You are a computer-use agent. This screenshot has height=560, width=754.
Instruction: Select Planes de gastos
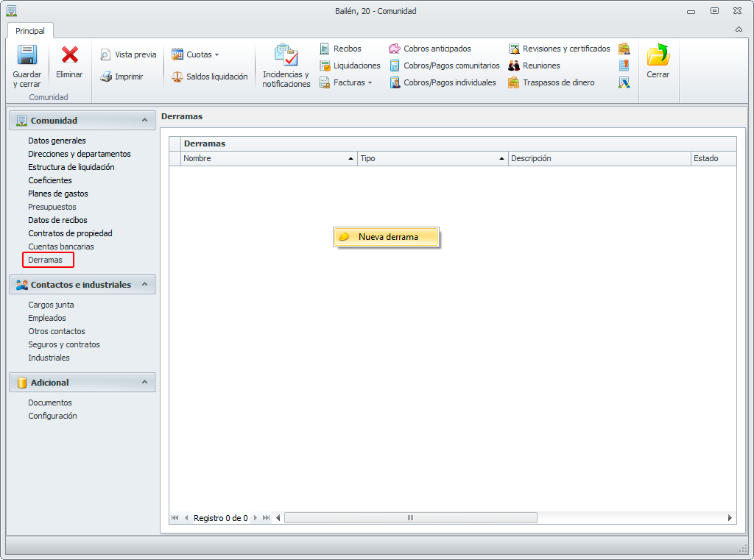click(58, 194)
